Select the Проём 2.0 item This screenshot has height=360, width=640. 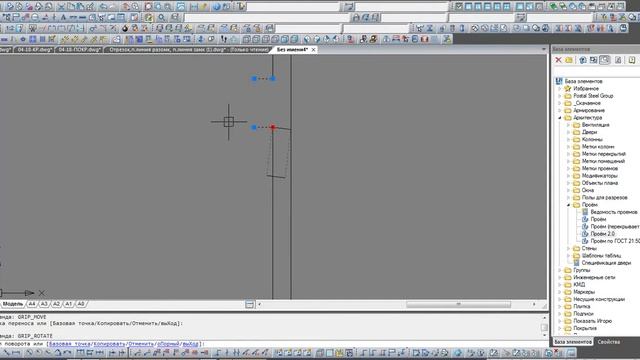(602, 234)
